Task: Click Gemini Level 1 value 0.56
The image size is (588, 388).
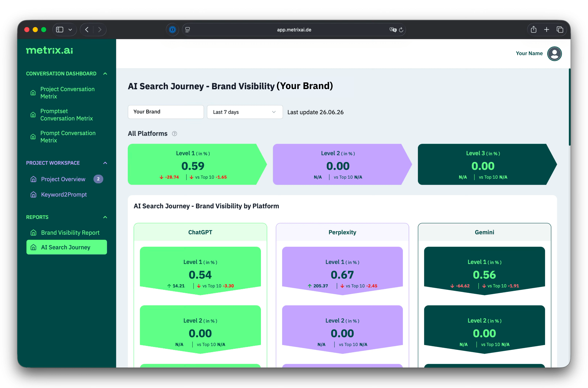Action: pos(484,275)
